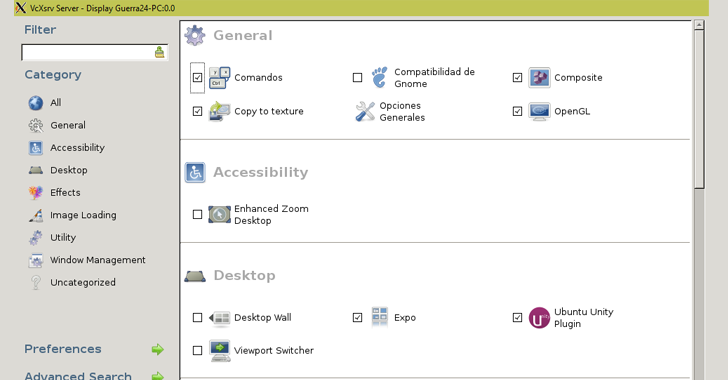Expand Preferences with the green arrow
728x380 pixels.
click(158, 349)
